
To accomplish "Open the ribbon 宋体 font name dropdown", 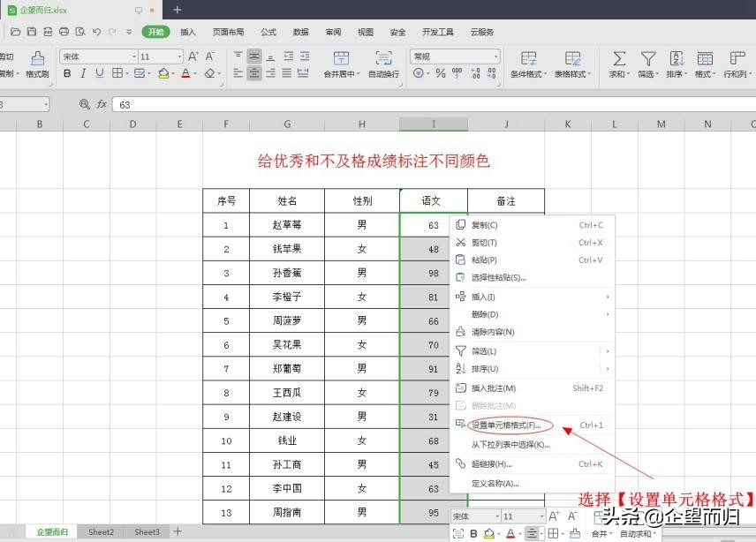I will pos(134,56).
